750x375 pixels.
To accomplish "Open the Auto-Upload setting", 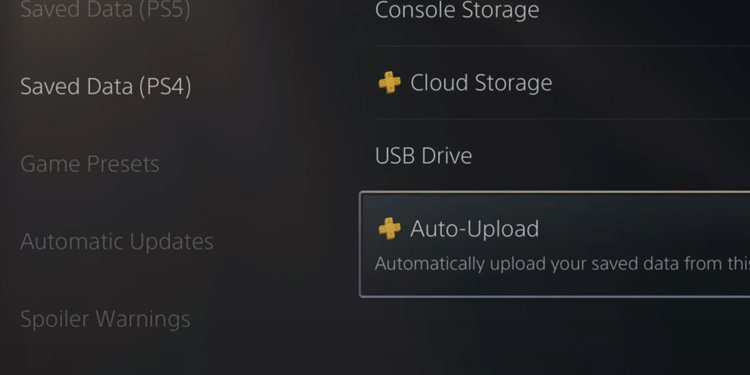I will click(x=555, y=244).
